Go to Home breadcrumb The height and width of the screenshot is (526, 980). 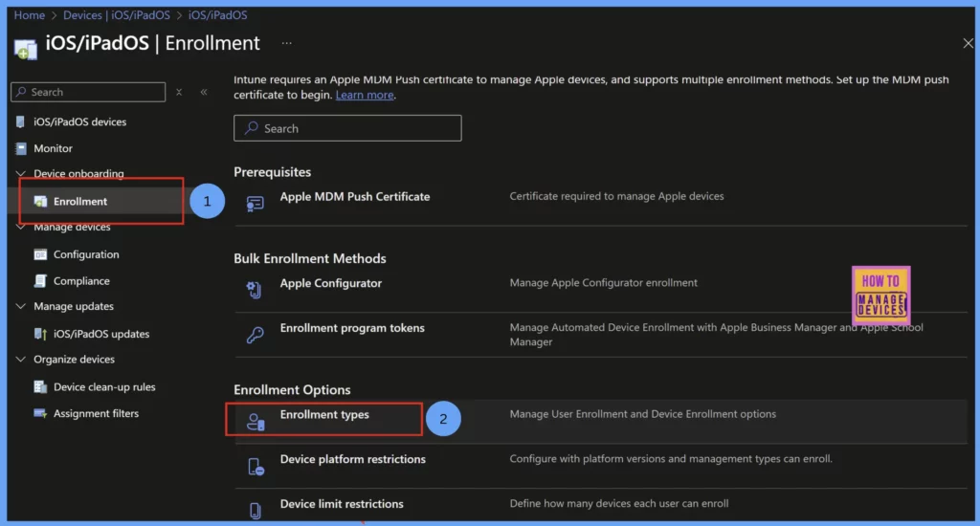[x=30, y=15]
